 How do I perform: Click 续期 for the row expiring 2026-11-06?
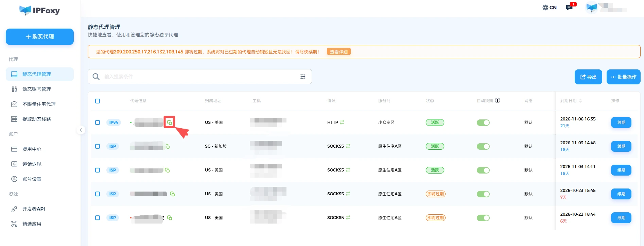pyautogui.click(x=621, y=122)
